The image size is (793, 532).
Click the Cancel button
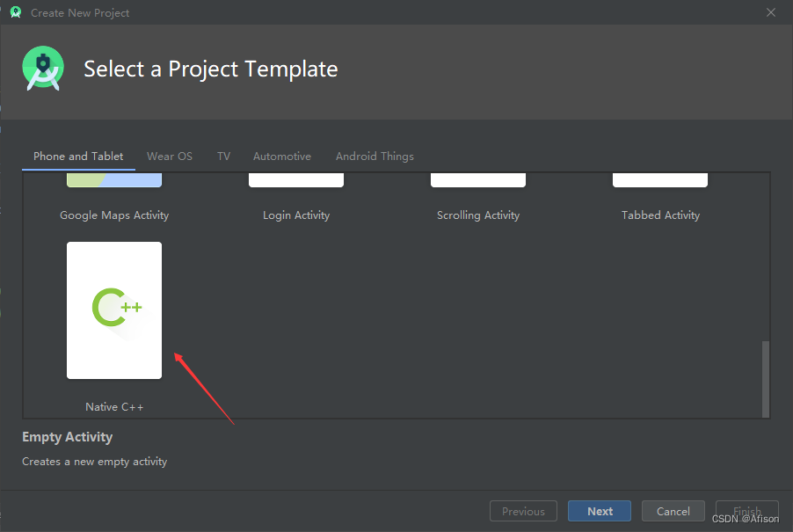tap(673, 511)
